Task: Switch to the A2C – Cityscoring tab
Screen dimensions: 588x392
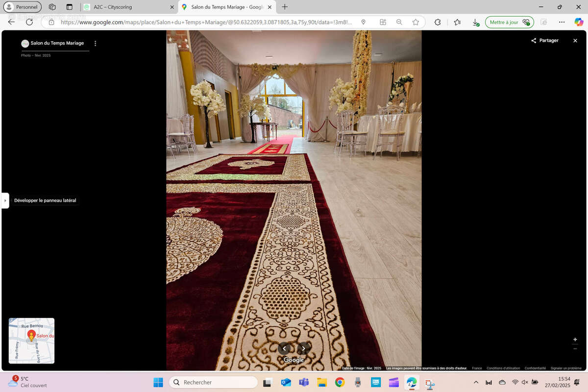Action: click(127, 7)
